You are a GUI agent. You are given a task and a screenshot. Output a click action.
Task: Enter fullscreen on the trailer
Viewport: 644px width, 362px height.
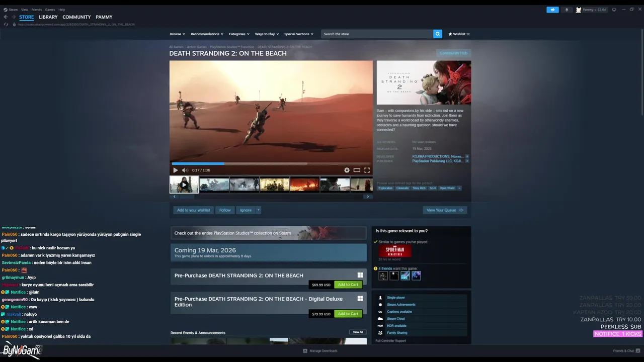[367, 170]
